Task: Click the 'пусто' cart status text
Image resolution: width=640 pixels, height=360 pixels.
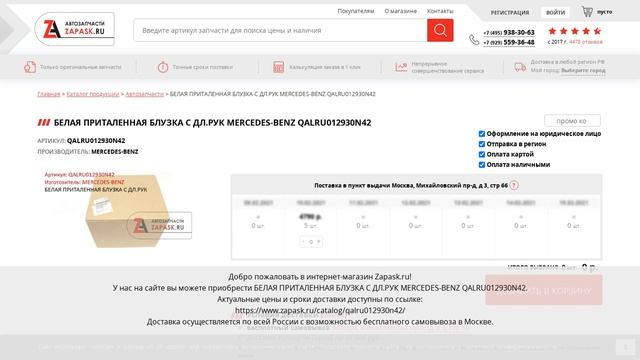Action: coord(604,12)
